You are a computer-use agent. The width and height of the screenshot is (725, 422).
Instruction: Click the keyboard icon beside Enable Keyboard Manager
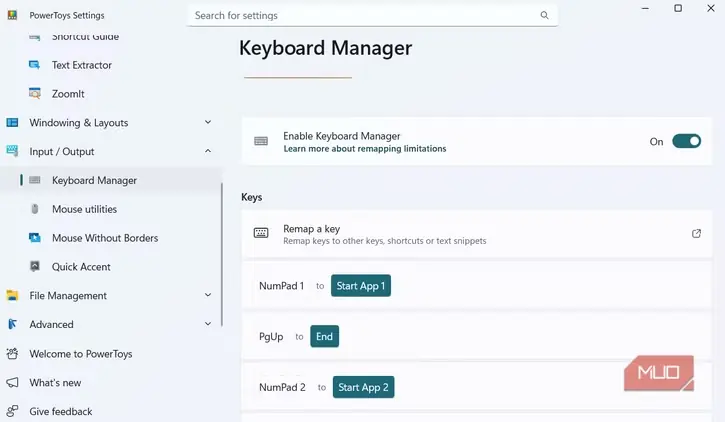pyautogui.click(x=261, y=141)
